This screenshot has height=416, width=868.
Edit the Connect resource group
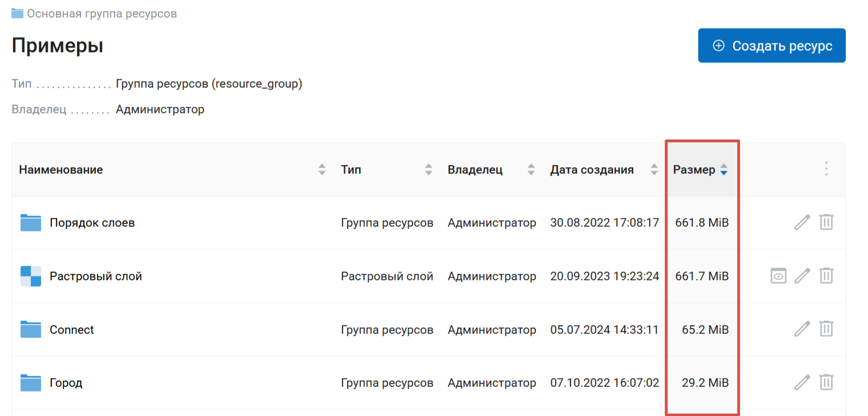click(802, 329)
